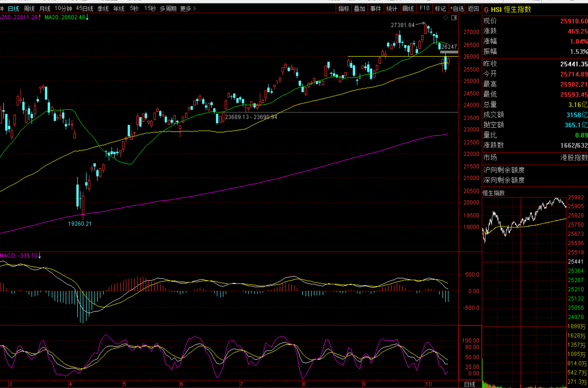This screenshot has height=388, width=588.
Task: Open the 事件 events menu
Action: 376,8
